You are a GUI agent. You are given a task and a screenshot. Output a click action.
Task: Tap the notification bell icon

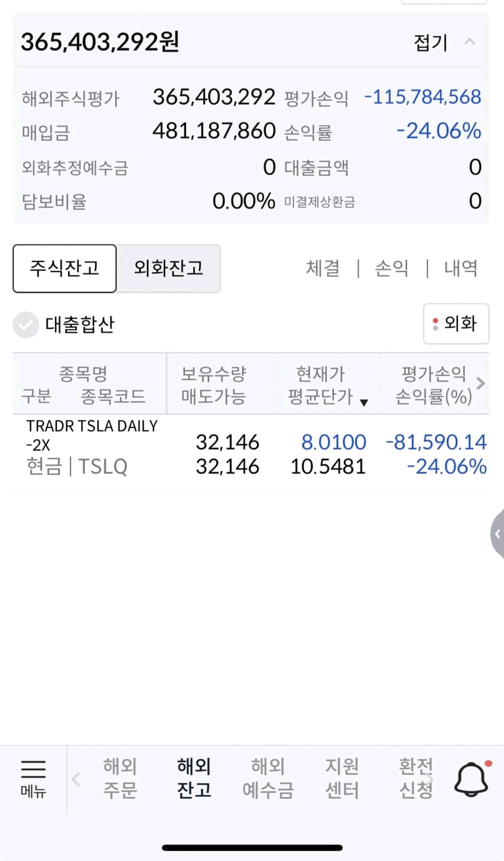click(x=471, y=779)
